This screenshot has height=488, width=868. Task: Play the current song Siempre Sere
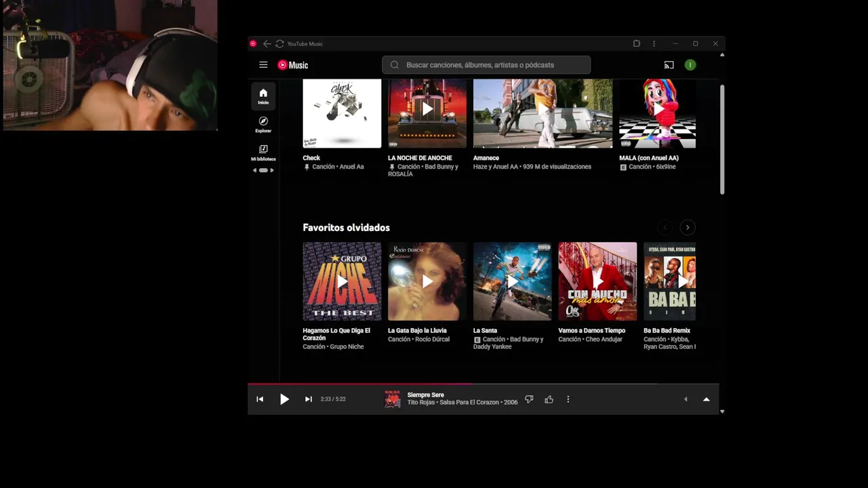coord(284,399)
